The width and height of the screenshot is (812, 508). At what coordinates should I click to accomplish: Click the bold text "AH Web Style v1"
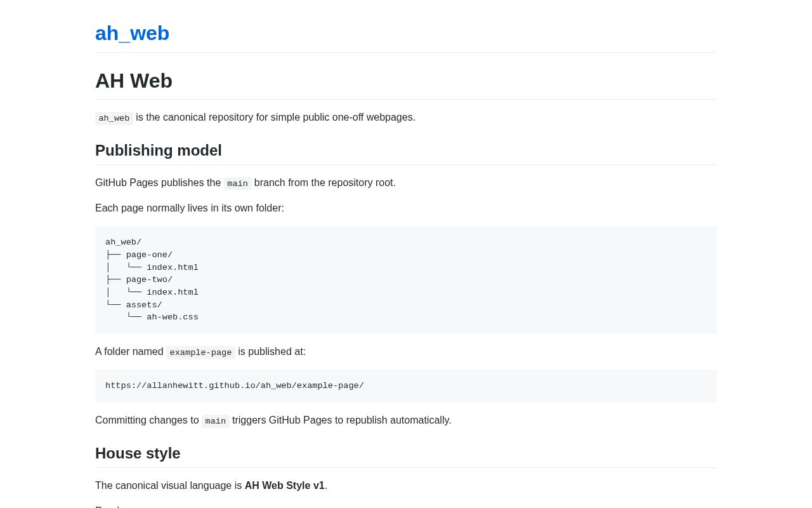[285, 486]
